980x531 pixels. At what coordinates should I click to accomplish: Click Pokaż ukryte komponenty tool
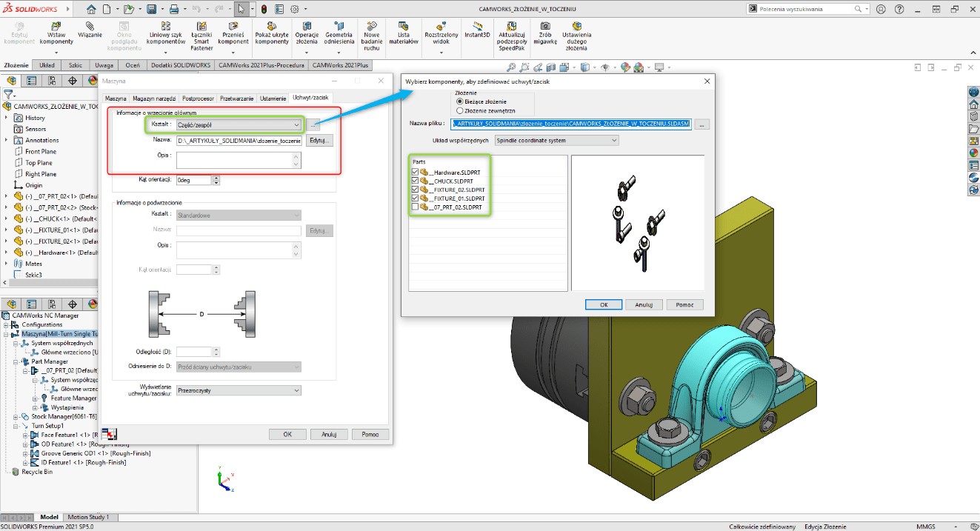272,35
